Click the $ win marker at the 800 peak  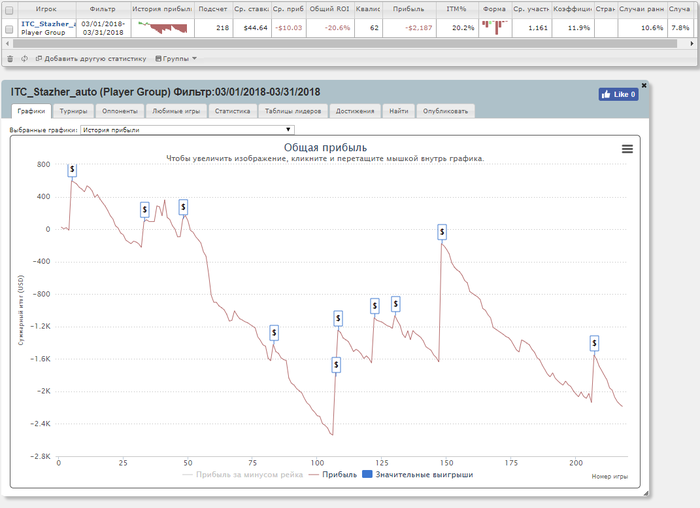pyautogui.click(x=72, y=170)
